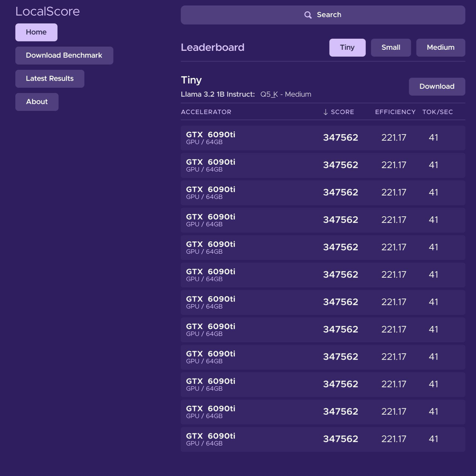Click the Download button for Tiny model
This screenshot has height=476, width=476.
tap(437, 86)
